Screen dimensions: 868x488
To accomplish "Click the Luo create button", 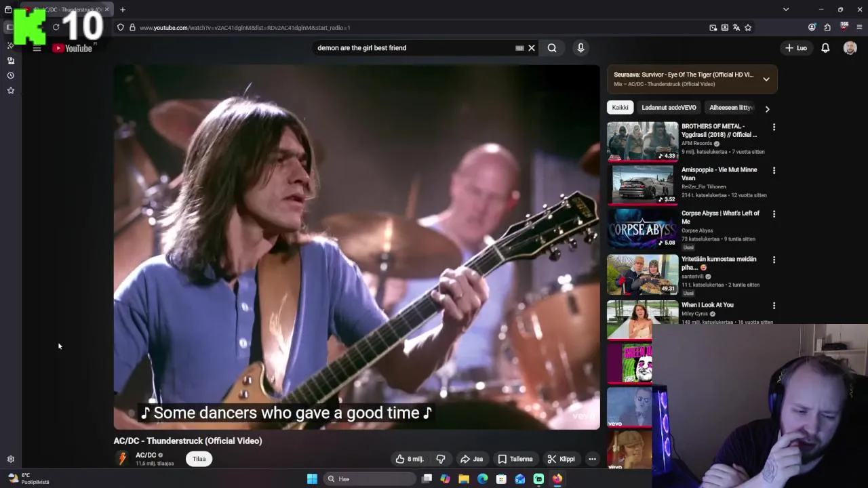I will tap(796, 48).
